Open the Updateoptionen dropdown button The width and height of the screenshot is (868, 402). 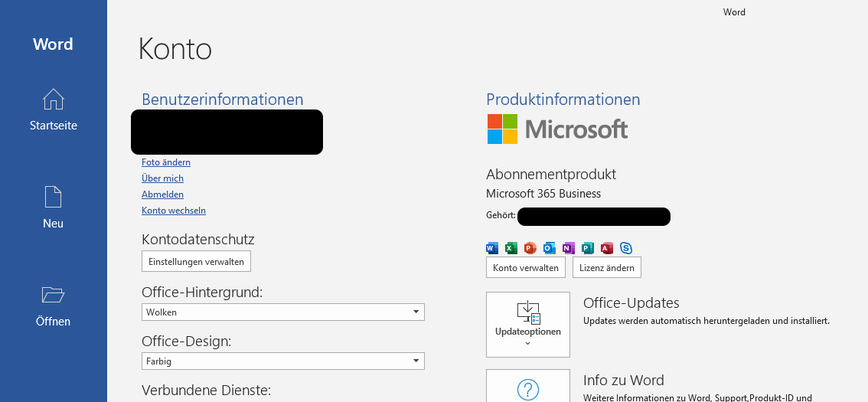pos(528,325)
